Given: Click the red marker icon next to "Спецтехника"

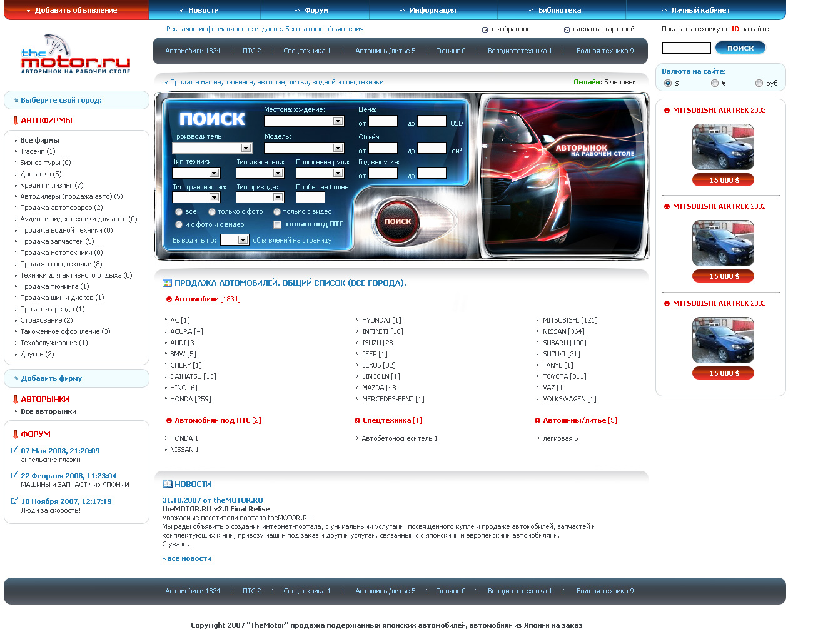Looking at the screenshot, I should coord(357,420).
